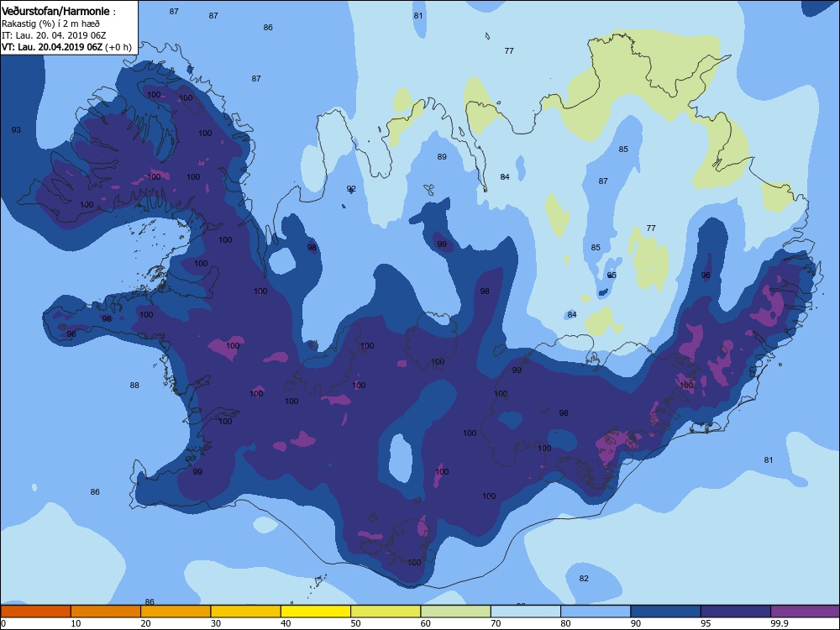Click the legend scale label '30'

pyautogui.click(x=216, y=623)
